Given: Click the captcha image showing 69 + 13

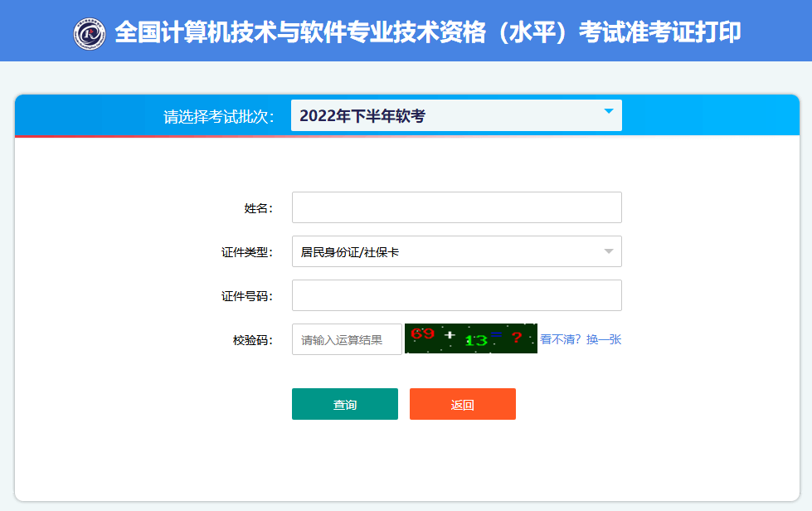Looking at the screenshot, I should tap(471, 338).
